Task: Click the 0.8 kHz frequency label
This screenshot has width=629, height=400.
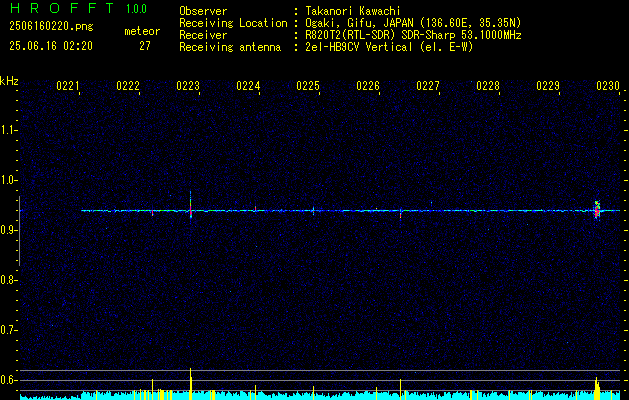Action: [8, 280]
